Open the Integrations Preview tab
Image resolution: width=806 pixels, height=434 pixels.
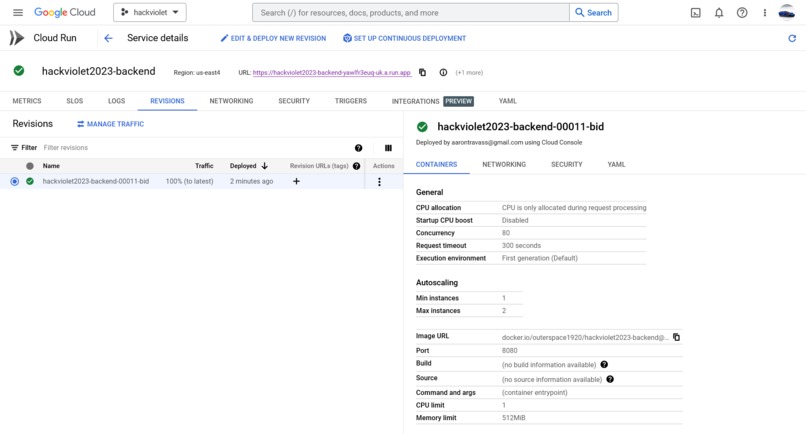[x=432, y=101]
